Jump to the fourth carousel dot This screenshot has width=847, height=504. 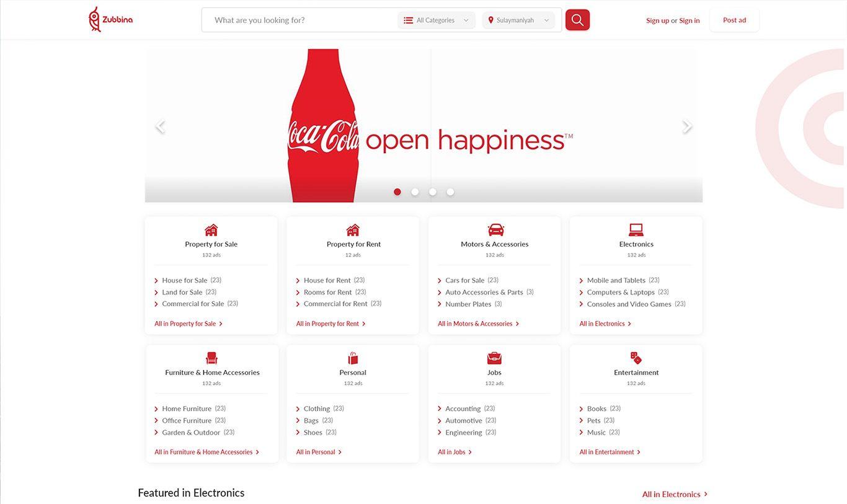[450, 192]
